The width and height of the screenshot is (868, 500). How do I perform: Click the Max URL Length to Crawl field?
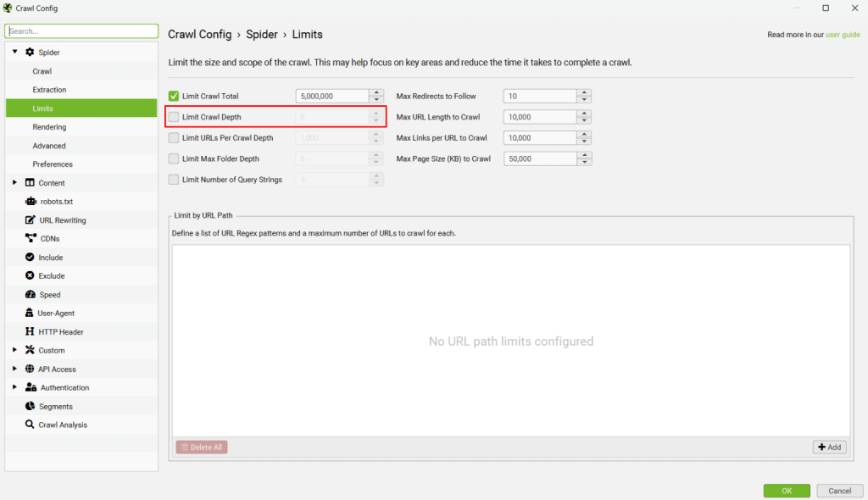click(540, 117)
